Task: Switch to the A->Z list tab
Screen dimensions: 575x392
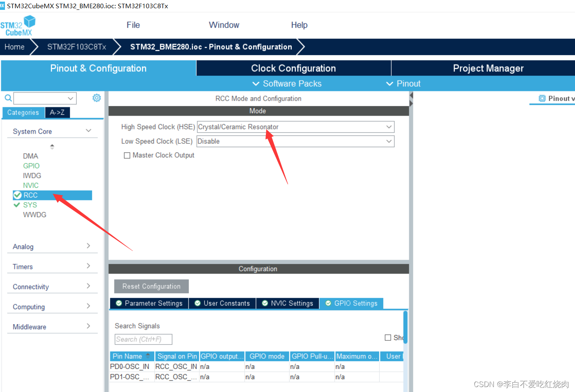Action: click(x=57, y=112)
